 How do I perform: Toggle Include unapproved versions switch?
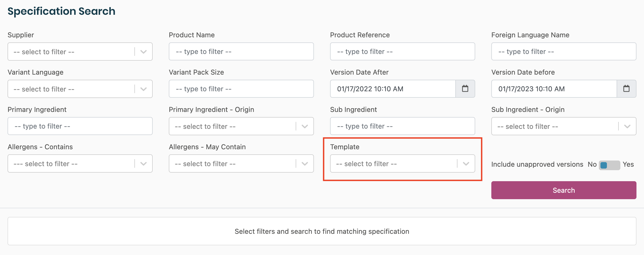coord(609,165)
